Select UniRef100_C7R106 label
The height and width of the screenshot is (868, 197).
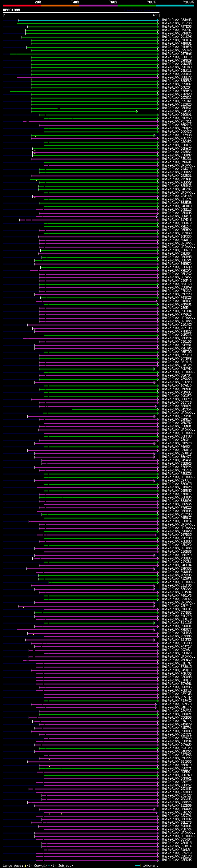point(177,812)
